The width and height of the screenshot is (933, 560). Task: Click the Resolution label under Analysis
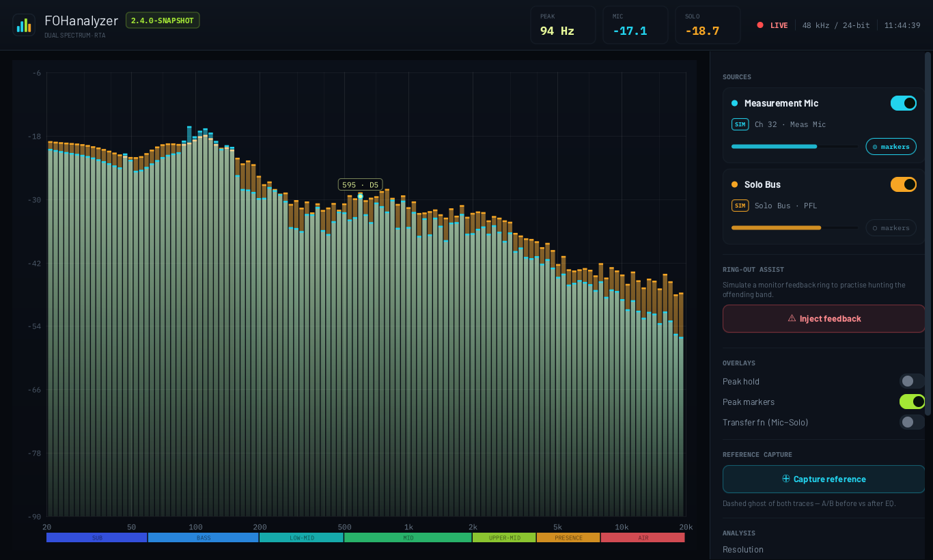(x=743, y=550)
